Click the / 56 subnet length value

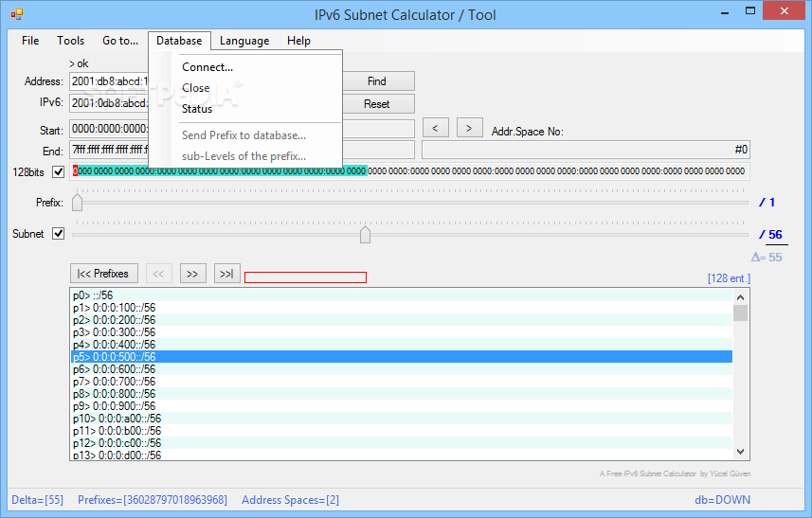pos(771,235)
